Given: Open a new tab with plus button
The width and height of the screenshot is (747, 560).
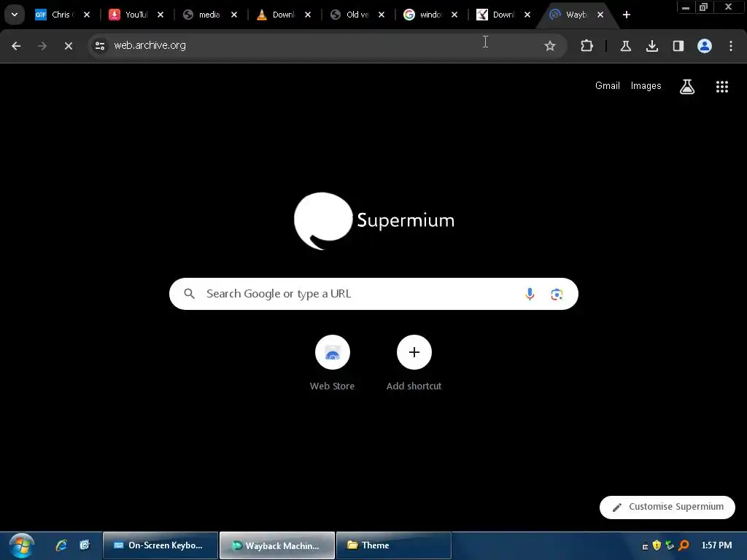Looking at the screenshot, I should 627,15.
